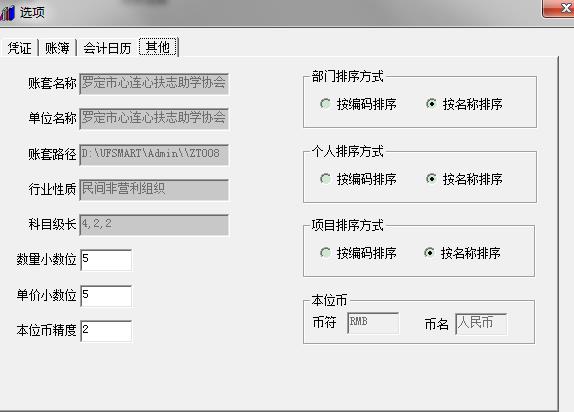The height and width of the screenshot is (412, 574).
Task: Click the 科目级长 label text
Action: click(52, 224)
